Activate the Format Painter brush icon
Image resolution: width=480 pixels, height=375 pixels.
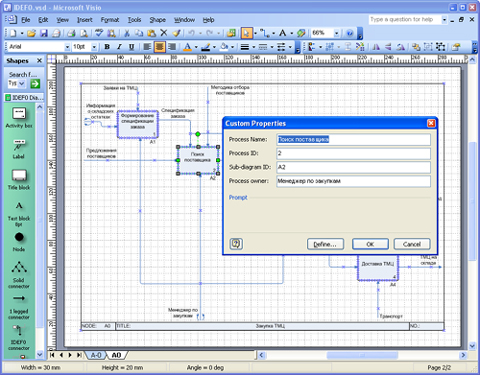pos(177,33)
